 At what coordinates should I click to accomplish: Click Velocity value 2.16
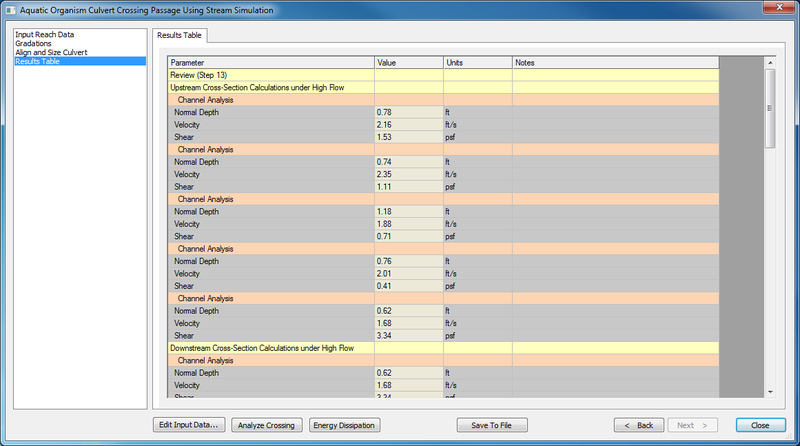(409, 125)
